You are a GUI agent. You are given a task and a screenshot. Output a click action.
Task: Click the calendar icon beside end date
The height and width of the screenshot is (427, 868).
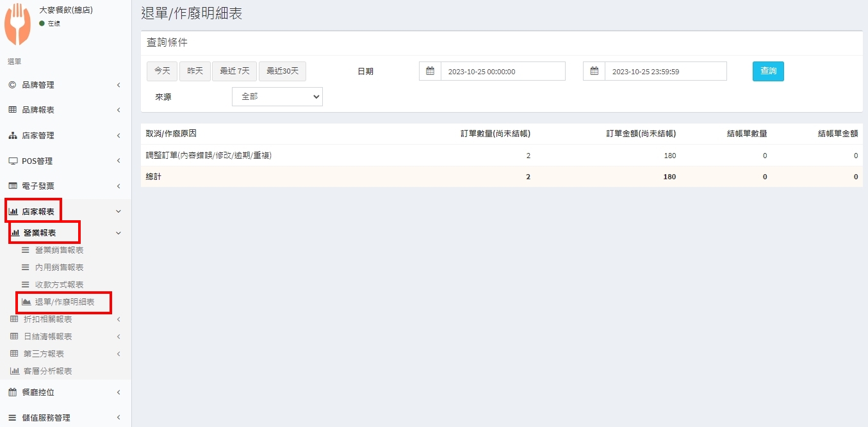pos(594,71)
